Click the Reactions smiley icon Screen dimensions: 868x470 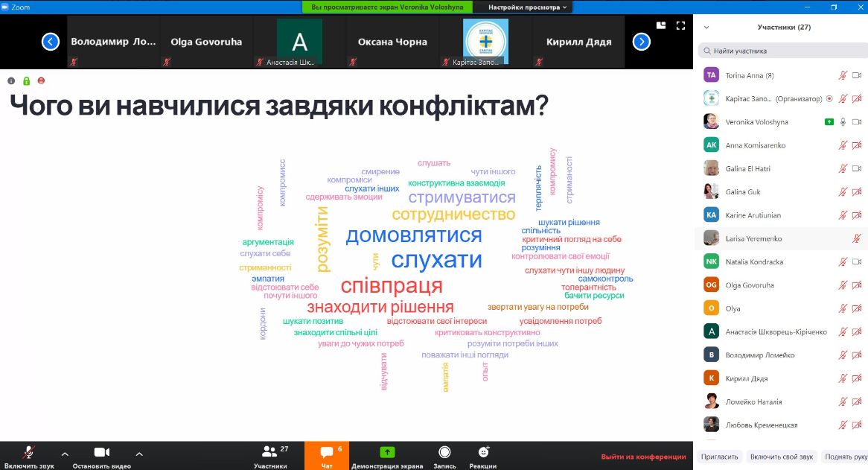pos(483,451)
